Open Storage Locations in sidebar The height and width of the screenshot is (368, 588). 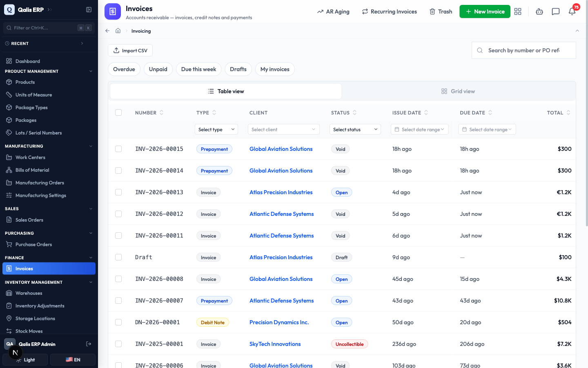tap(49, 318)
